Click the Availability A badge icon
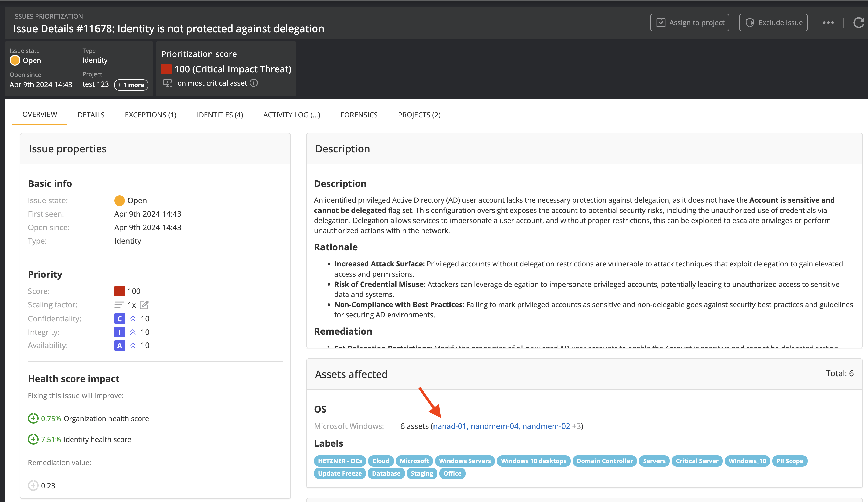Screen dimensions: 868x502 point(119,346)
